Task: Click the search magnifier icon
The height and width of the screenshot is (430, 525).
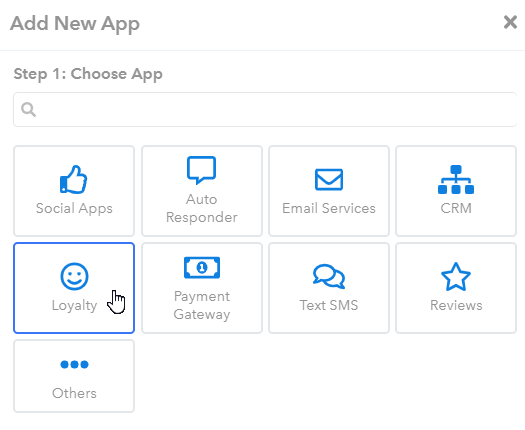Action: 28,109
